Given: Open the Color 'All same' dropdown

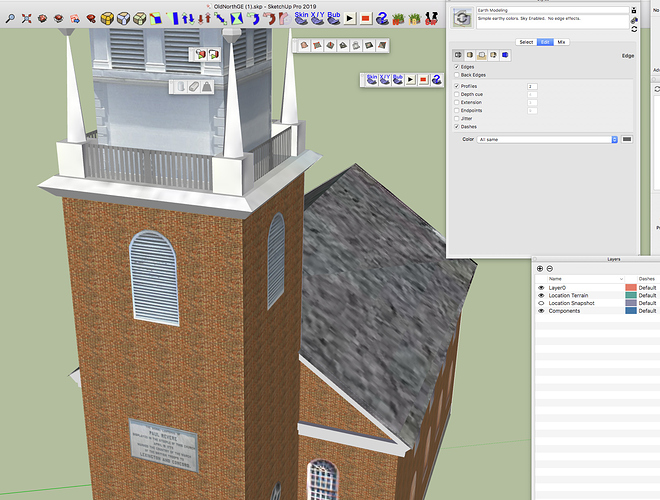Looking at the screenshot, I should [547, 139].
